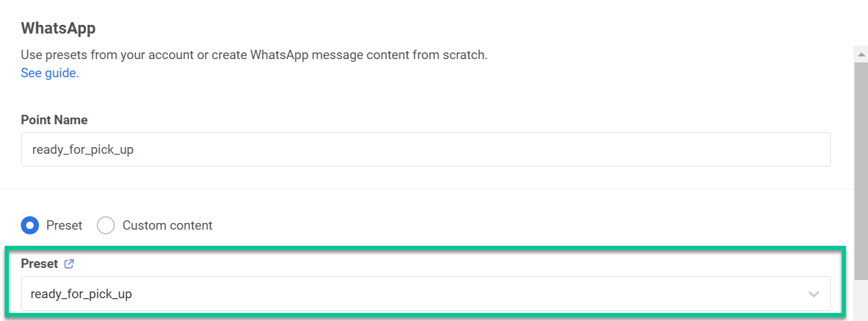Viewport: 868px width, 321px height.
Task: Focus the Point Name input field
Action: tap(426, 149)
